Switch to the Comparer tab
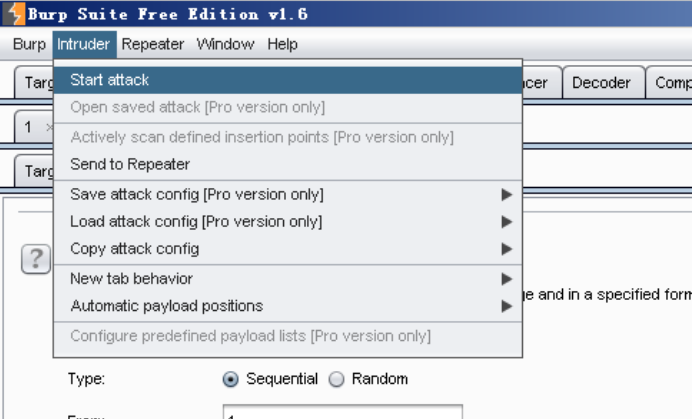This screenshot has height=419, width=692. pos(671,83)
